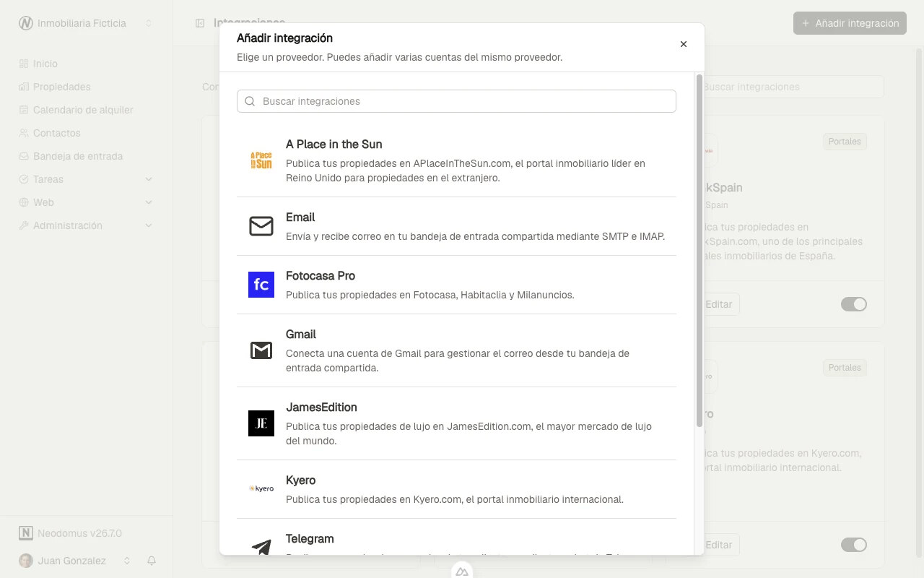Expand the Tareas chevron
Viewport: 924px width, 578px height.
pyautogui.click(x=149, y=179)
